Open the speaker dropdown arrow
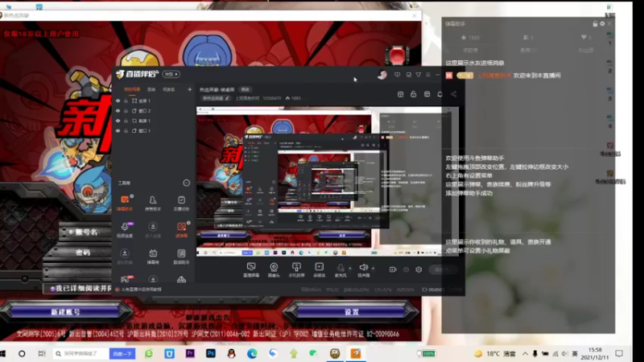This screenshot has height=362, width=644. tap(373, 269)
